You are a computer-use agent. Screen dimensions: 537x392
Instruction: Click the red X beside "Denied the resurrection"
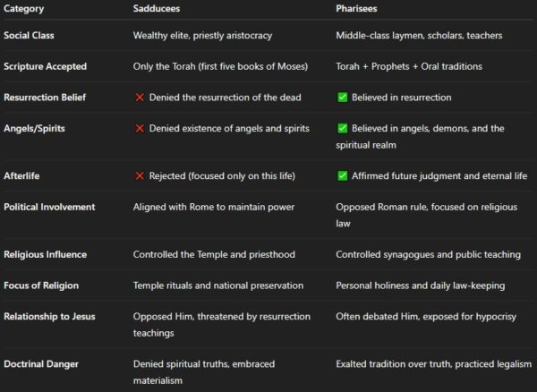[139, 97]
